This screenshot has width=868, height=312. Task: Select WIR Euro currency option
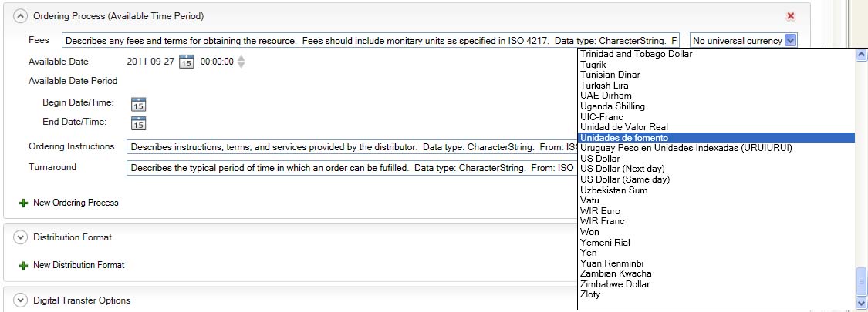pyautogui.click(x=600, y=211)
